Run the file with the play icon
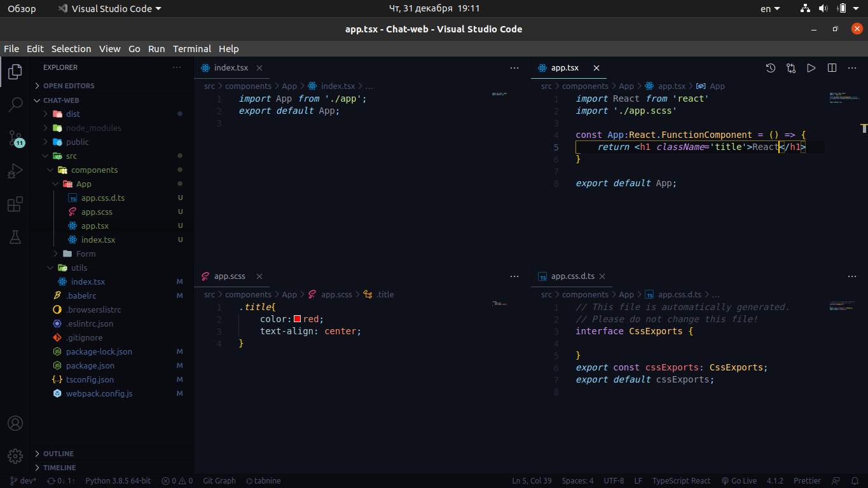Image resolution: width=868 pixels, height=488 pixels. [811, 68]
